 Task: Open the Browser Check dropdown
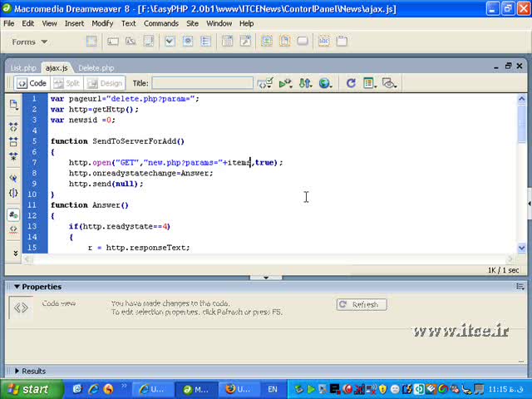click(265, 83)
